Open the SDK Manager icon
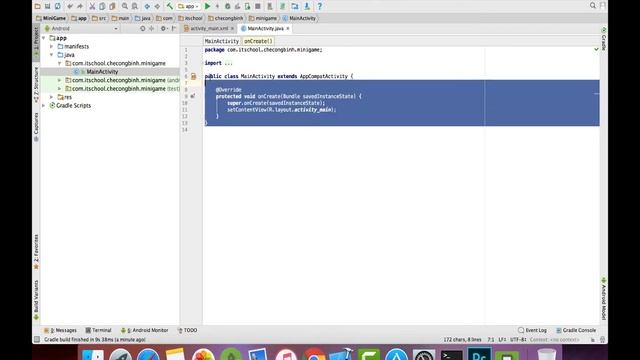 pyautogui.click(x=307, y=6)
